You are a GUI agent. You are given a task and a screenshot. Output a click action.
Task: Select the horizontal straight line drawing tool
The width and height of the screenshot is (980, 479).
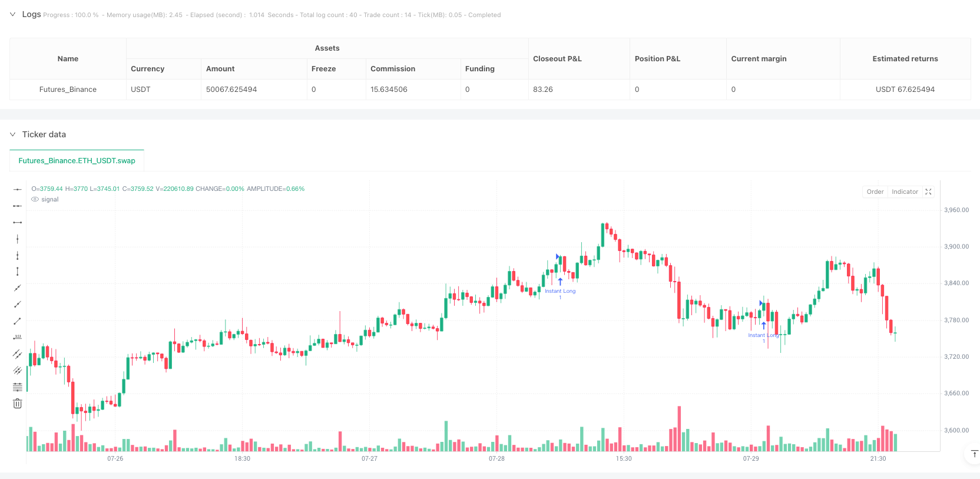click(18, 189)
